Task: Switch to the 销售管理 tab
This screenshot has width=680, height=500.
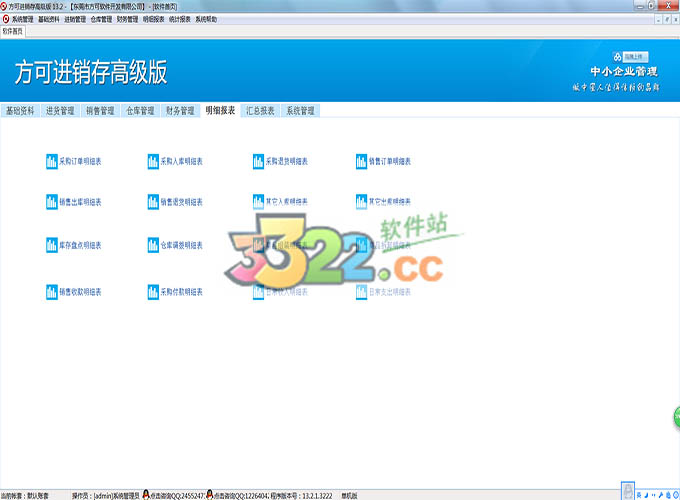Action: 100,111
